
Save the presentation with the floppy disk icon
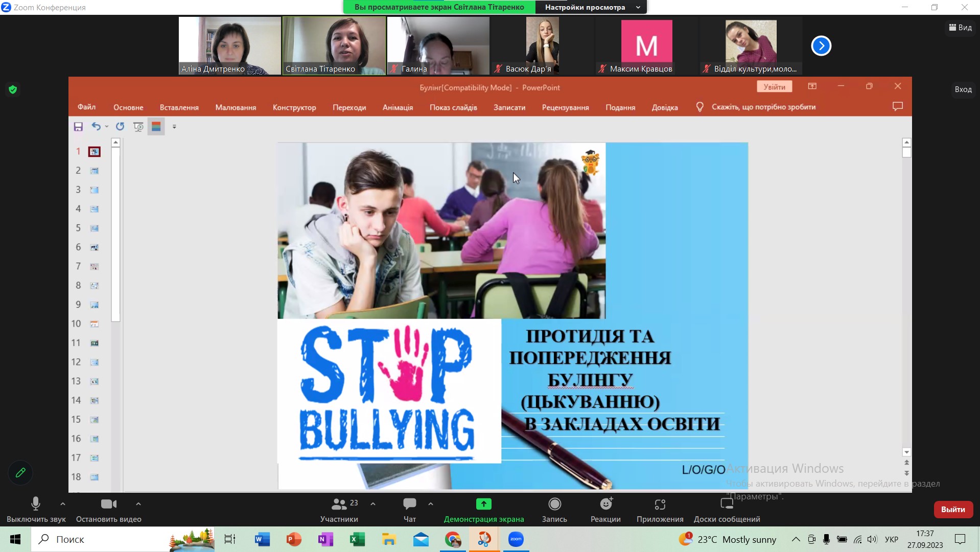pos(78,126)
